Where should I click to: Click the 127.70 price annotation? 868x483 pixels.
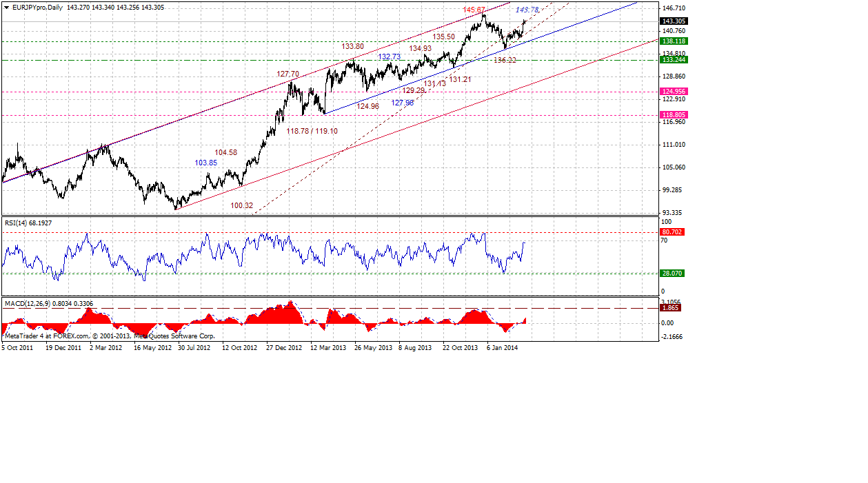pos(288,74)
